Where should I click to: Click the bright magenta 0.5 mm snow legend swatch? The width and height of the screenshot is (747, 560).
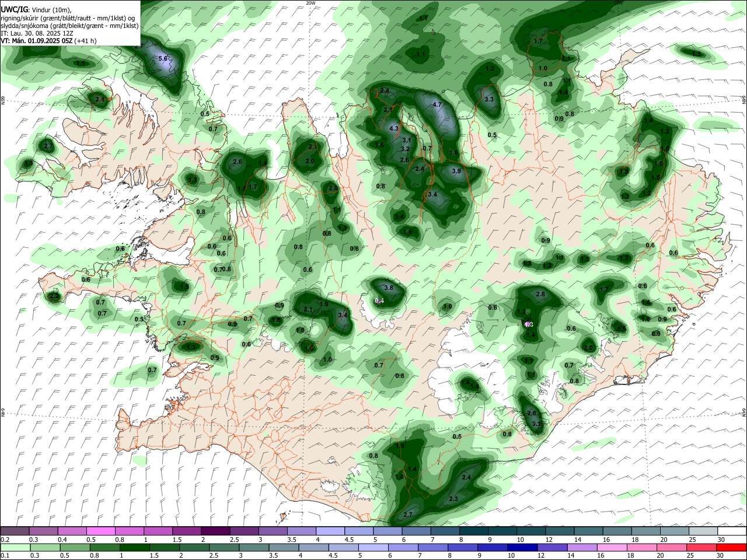click(100, 531)
